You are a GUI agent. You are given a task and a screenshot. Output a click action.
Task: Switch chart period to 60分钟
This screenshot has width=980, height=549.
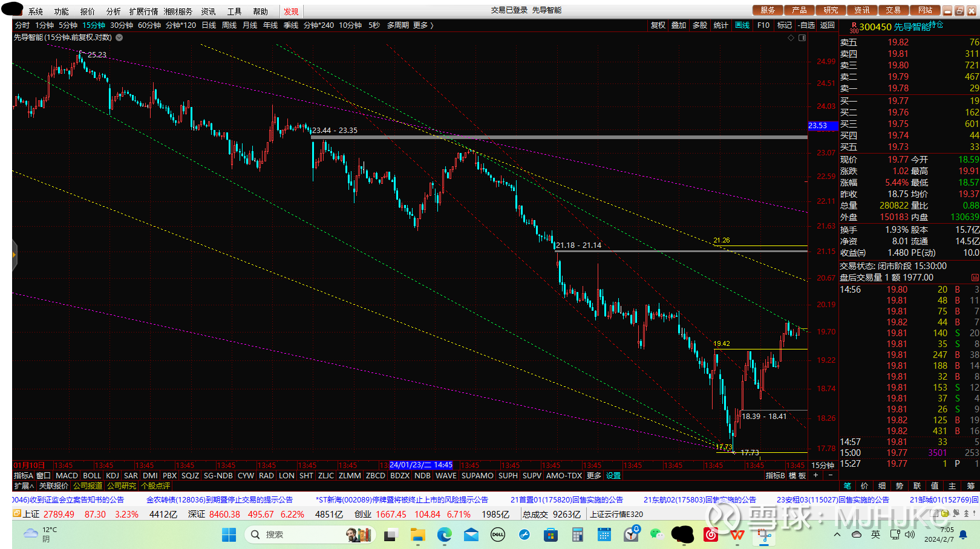(x=149, y=25)
